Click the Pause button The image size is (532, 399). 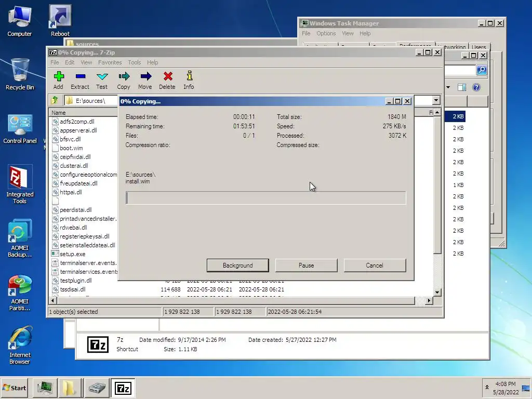click(x=307, y=265)
